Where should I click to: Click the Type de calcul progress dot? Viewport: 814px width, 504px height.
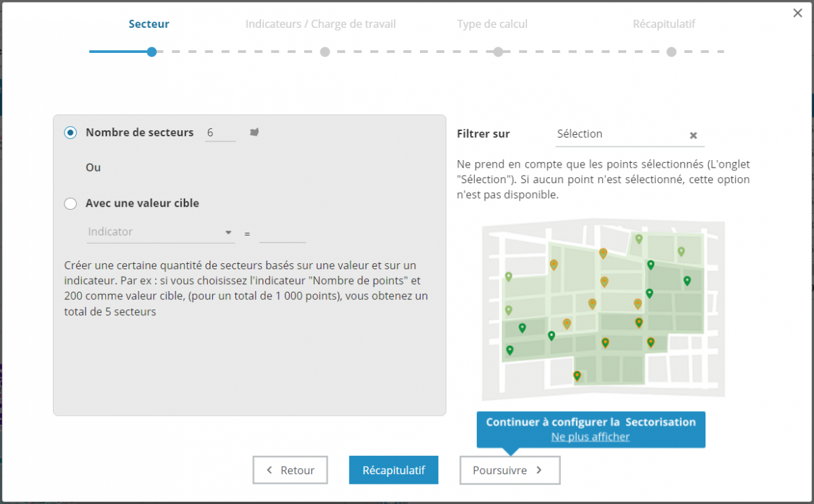[498, 52]
